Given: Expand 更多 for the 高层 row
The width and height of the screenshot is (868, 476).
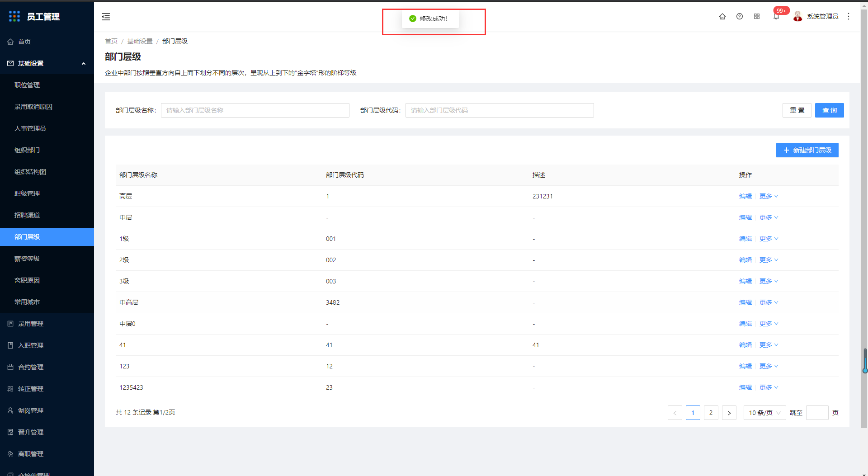Looking at the screenshot, I should [769, 196].
